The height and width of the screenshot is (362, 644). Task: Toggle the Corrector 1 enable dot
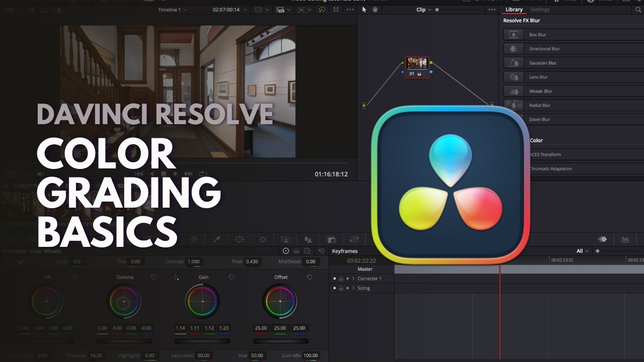335,279
